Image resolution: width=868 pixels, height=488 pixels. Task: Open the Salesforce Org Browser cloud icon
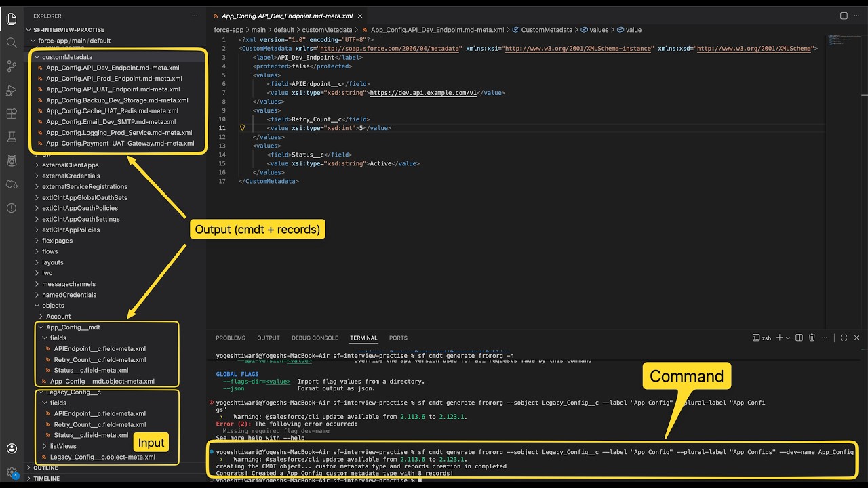[x=12, y=184]
